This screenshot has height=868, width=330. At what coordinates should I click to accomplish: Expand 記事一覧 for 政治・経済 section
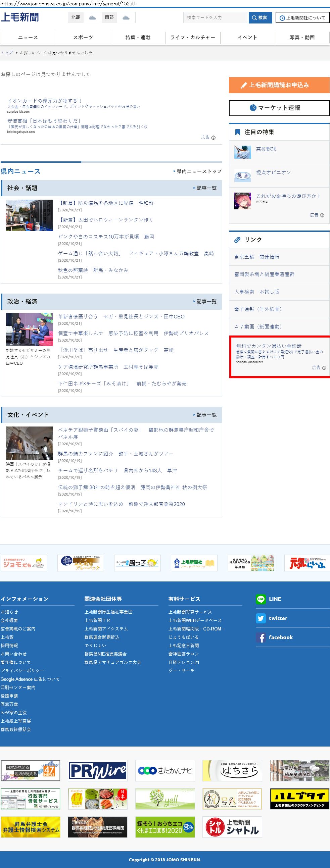pyautogui.click(x=205, y=301)
